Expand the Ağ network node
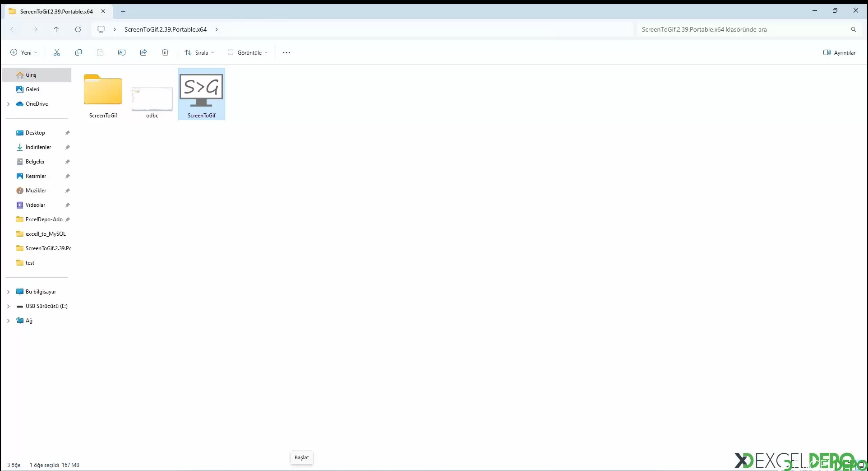This screenshot has height=471, width=868. [8, 321]
